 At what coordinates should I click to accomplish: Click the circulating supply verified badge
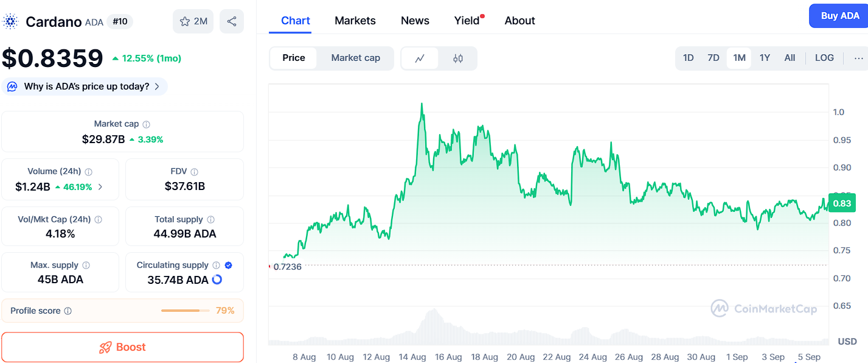tap(228, 265)
